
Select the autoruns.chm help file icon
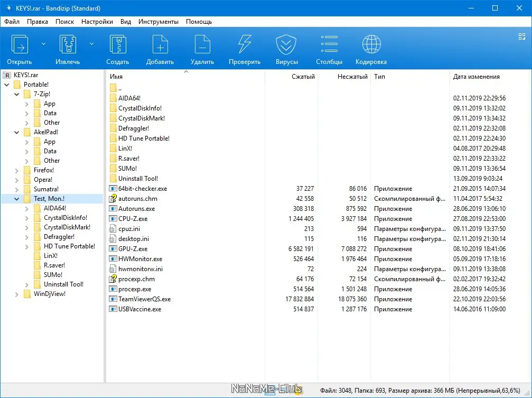tap(113, 198)
